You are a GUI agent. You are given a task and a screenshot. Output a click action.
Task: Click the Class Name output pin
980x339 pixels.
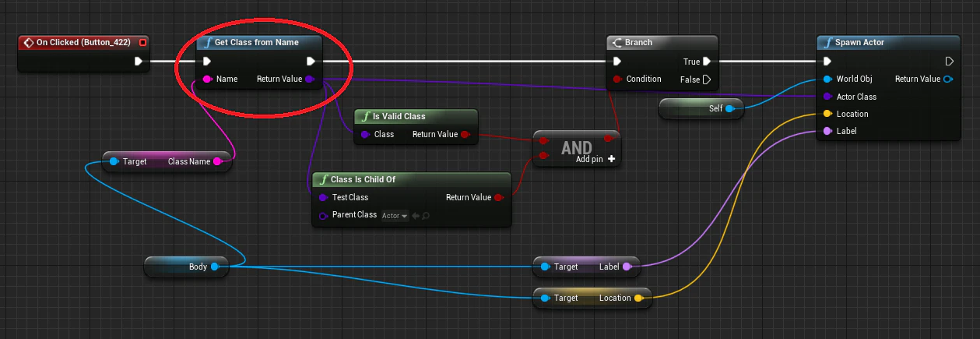pos(218,161)
